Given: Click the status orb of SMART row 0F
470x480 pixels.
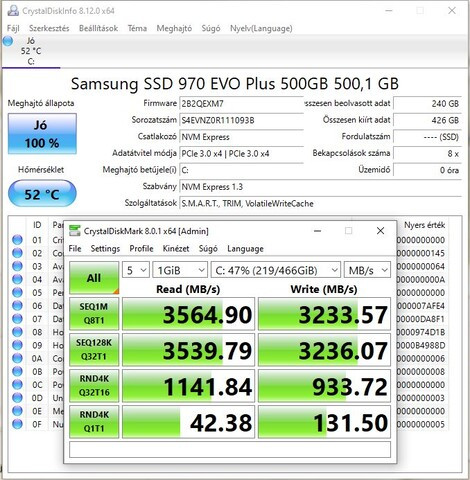Looking at the screenshot, I should click(x=17, y=424).
